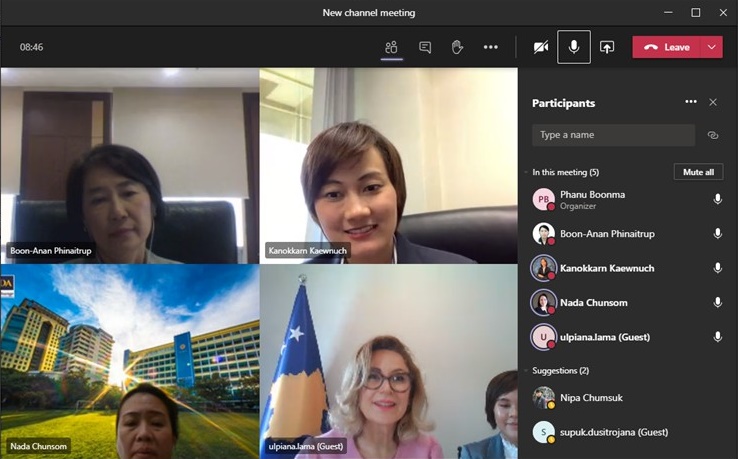Click microphone icon next to Phanu Boonma
The height and width of the screenshot is (459, 738).
tap(717, 199)
